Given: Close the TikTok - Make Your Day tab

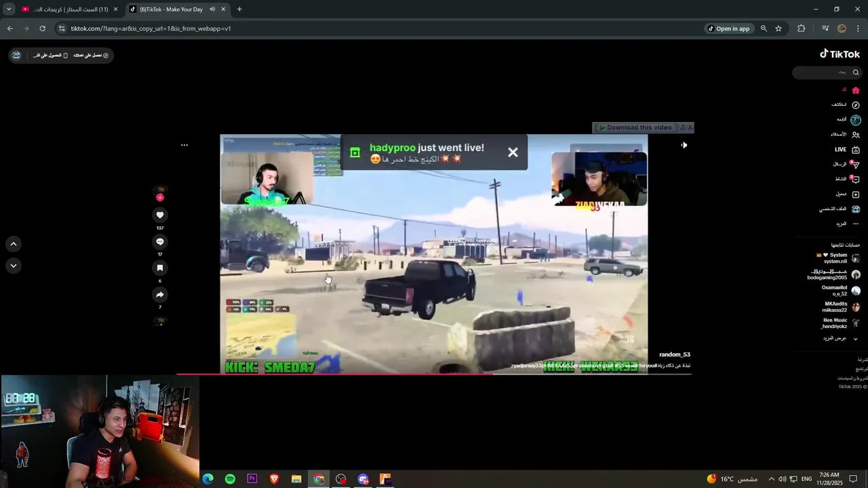Looking at the screenshot, I should click(x=224, y=9).
